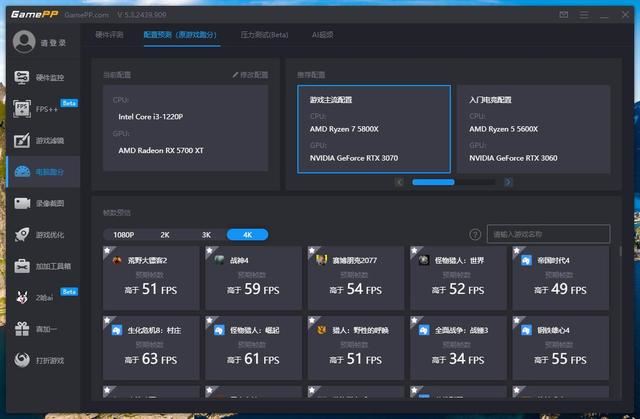
Task: Switch to the configuration prediction tab
Action: click(180, 35)
